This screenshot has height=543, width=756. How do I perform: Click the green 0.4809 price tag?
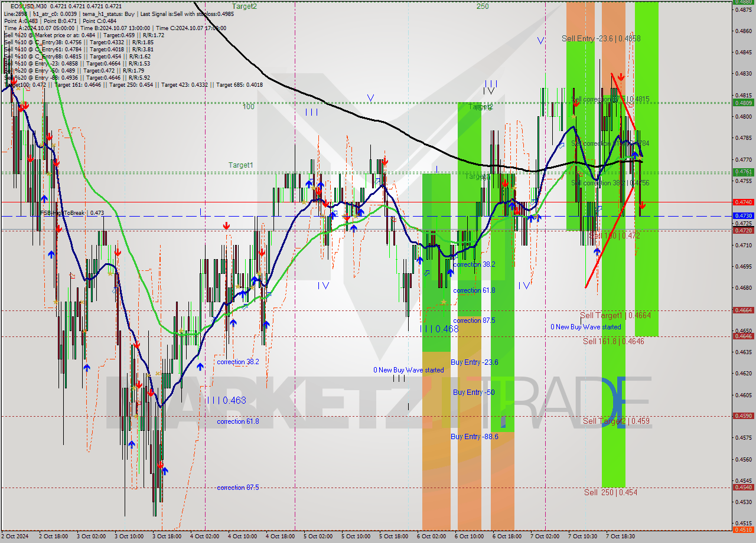pos(743,103)
